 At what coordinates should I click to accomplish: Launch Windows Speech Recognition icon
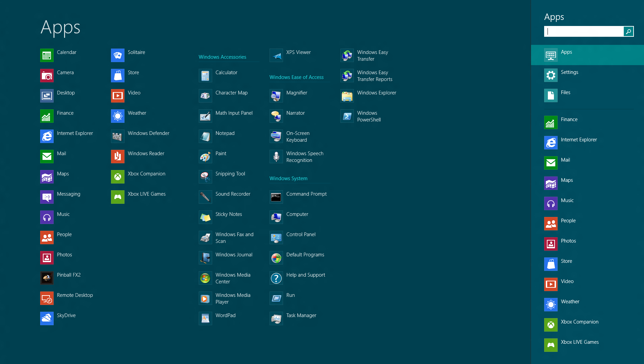(276, 157)
